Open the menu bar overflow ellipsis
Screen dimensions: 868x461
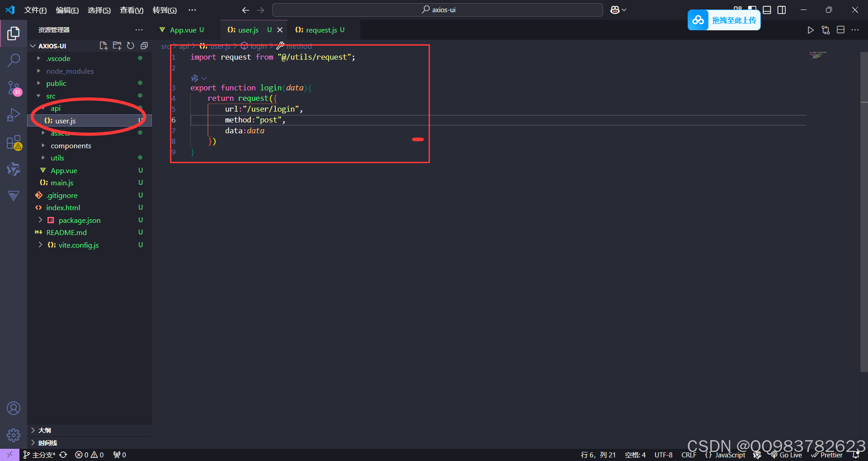click(192, 10)
